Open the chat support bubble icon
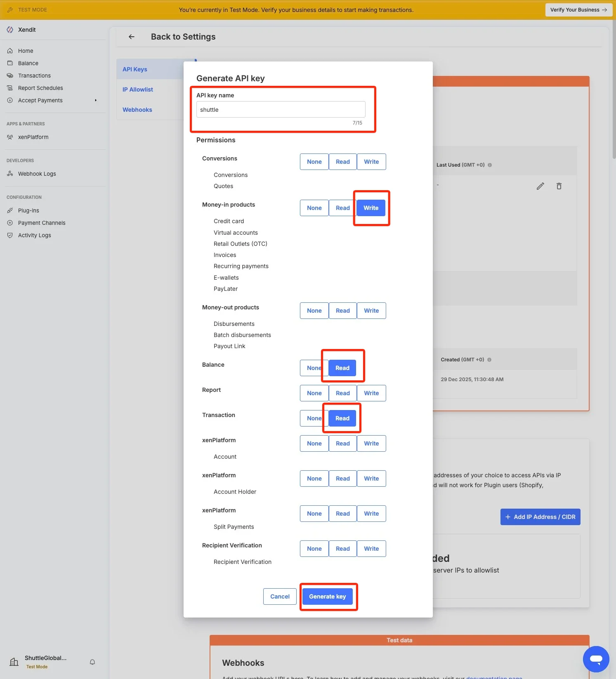Screen dimensions: 616x679 (x=596, y=659)
